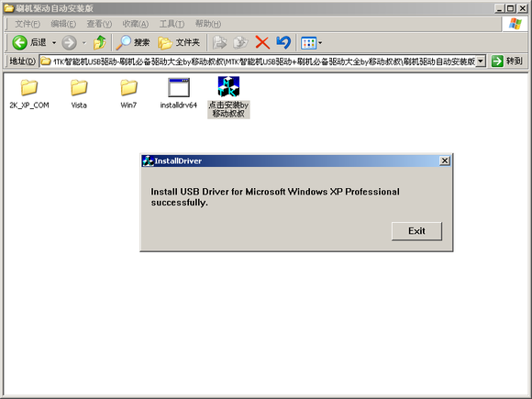Click the Up folder level icon
Image resolution: width=532 pixels, height=399 pixels.
(x=100, y=43)
